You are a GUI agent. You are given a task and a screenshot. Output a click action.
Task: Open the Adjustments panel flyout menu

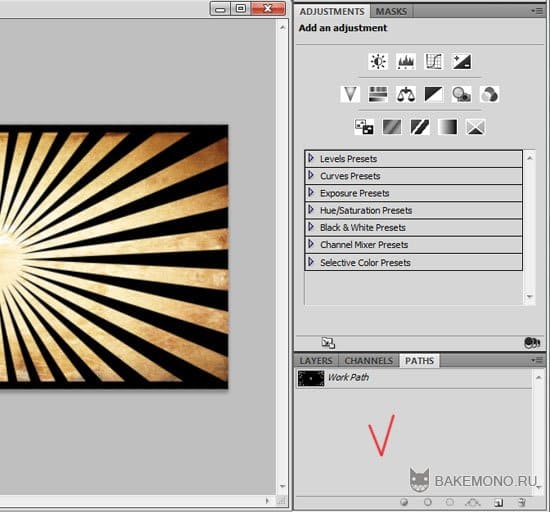537,11
